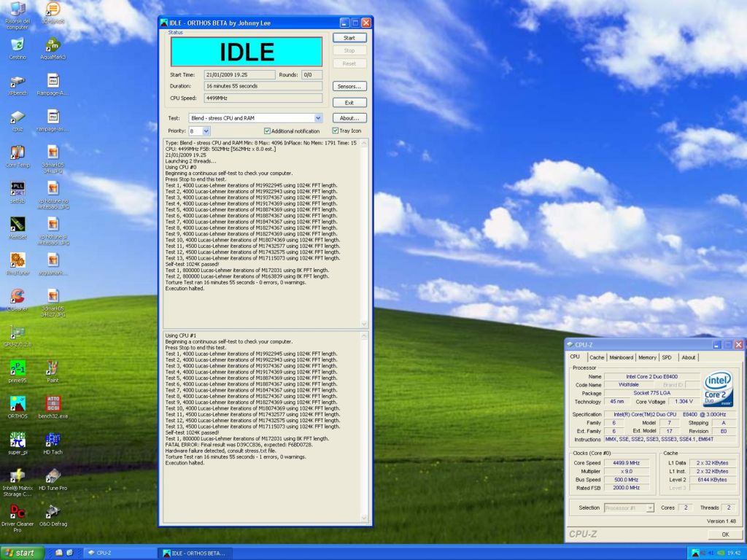The width and height of the screenshot is (747, 560).
Task: Click the Duration field showing 16 minutes
Action: coord(263,86)
